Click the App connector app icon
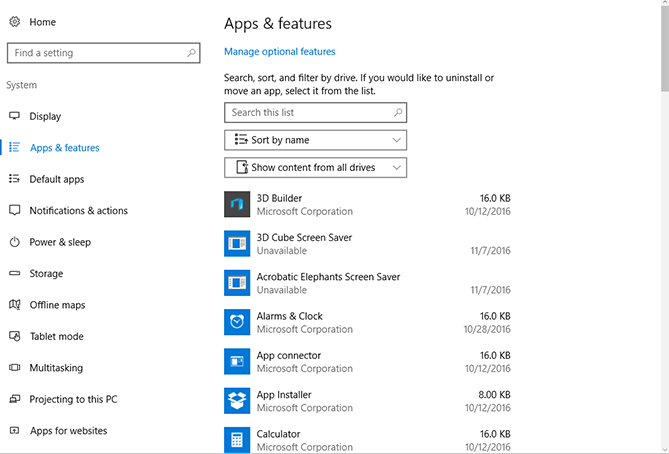The width and height of the screenshot is (669, 454). tap(237, 361)
